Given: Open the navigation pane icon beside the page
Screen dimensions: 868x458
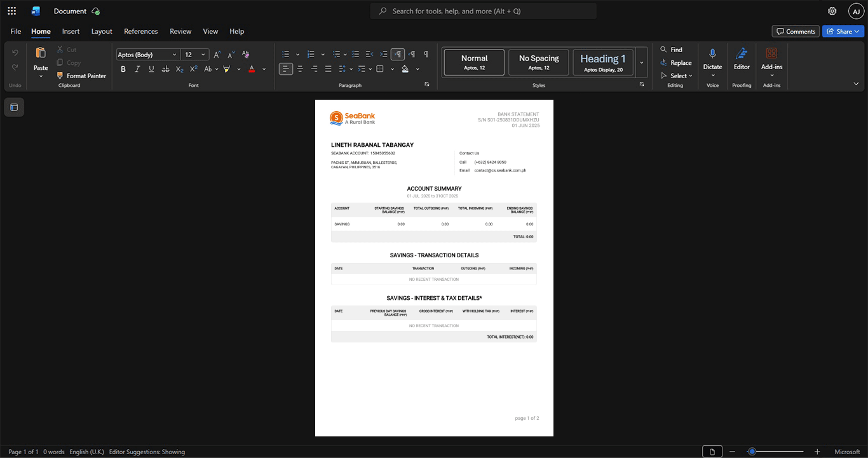Looking at the screenshot, I should (14, 107).
